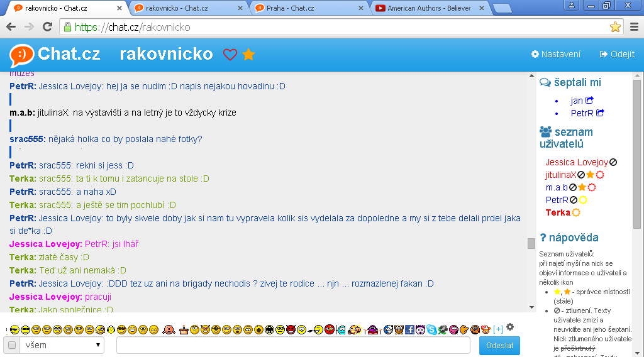
Task: Toggle mute for Jessica Lovejoy
Action: pyautogui.click(x=613, y=163)
